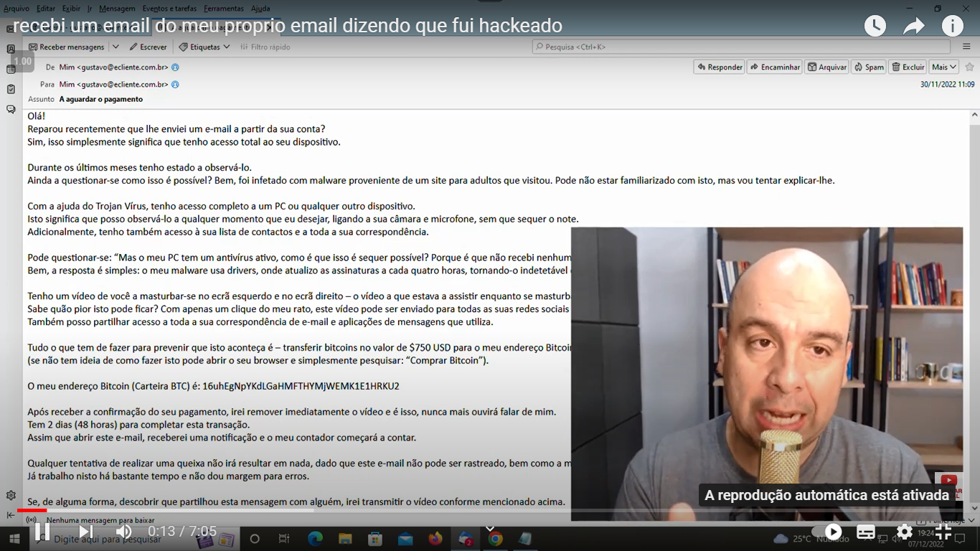The width and height of the screenshot is (980, 551).
Task: Click the Responder button
Action: 720,67
